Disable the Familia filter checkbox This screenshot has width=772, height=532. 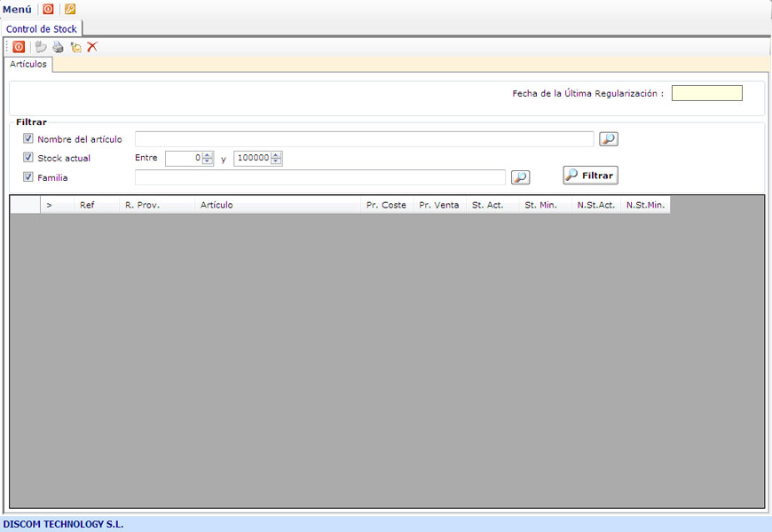point(28,177)
